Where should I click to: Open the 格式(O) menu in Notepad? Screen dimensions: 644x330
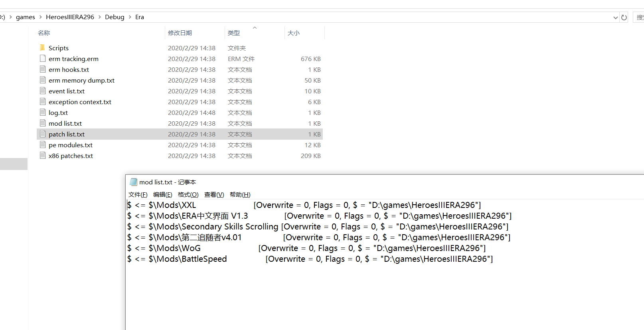click(x=188, y=194)
